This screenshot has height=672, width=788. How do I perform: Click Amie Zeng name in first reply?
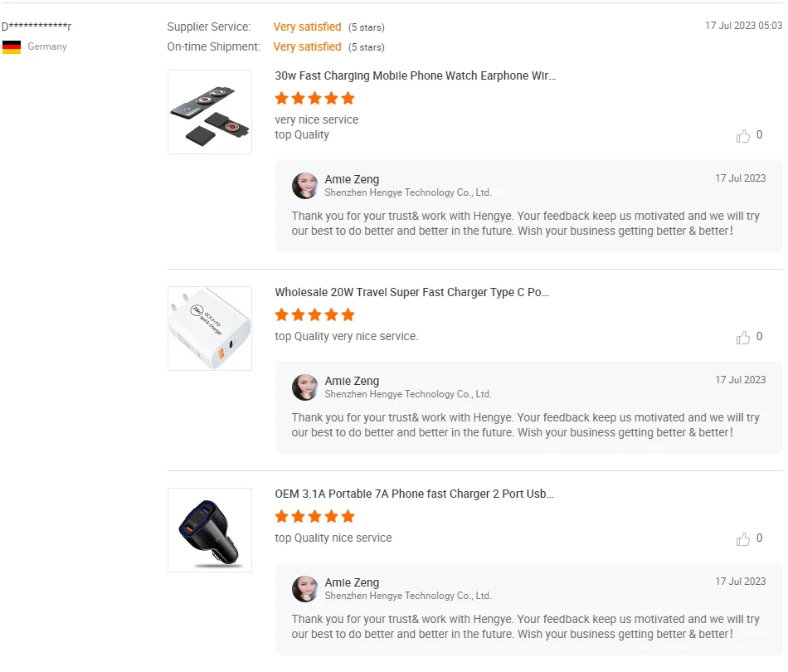(352, 179)
